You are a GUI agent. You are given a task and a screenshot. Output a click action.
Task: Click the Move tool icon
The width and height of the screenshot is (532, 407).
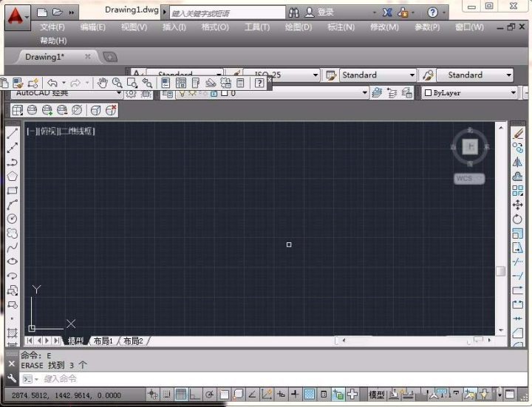point(517,205)
